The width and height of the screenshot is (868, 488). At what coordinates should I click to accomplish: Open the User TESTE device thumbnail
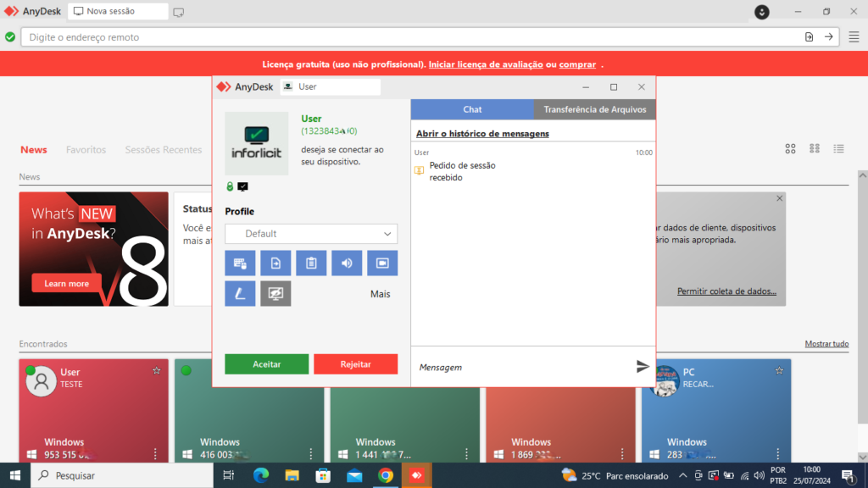pos(93,411)
